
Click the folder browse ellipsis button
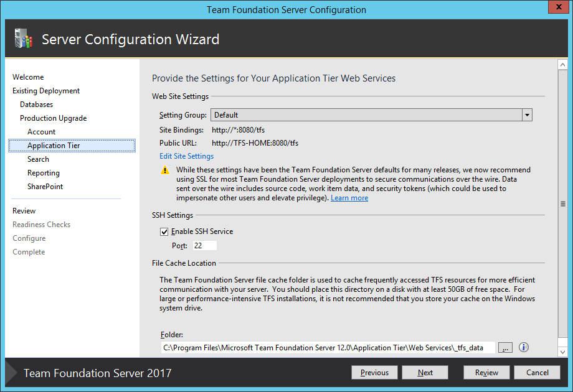click(x=505, y=347)
